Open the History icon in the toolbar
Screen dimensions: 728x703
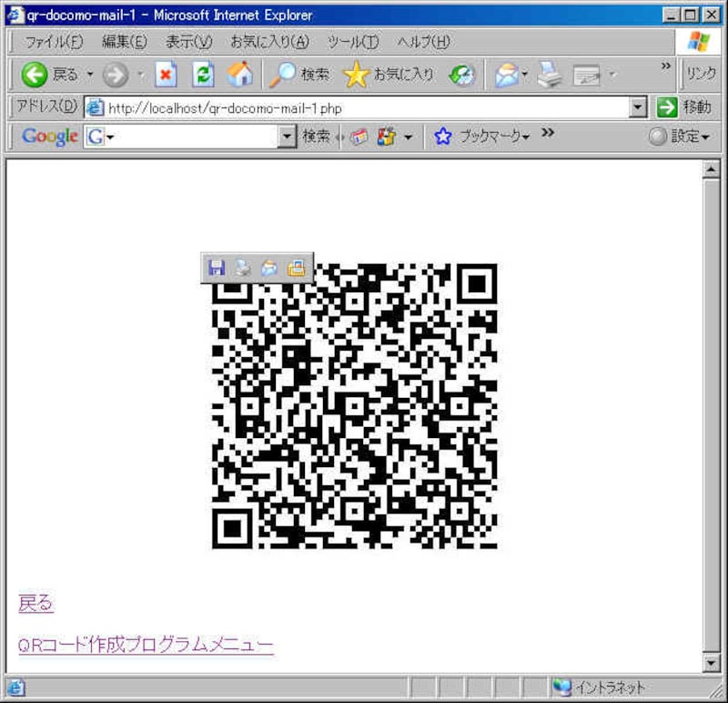pyautogui.click(x=462, y=75)
